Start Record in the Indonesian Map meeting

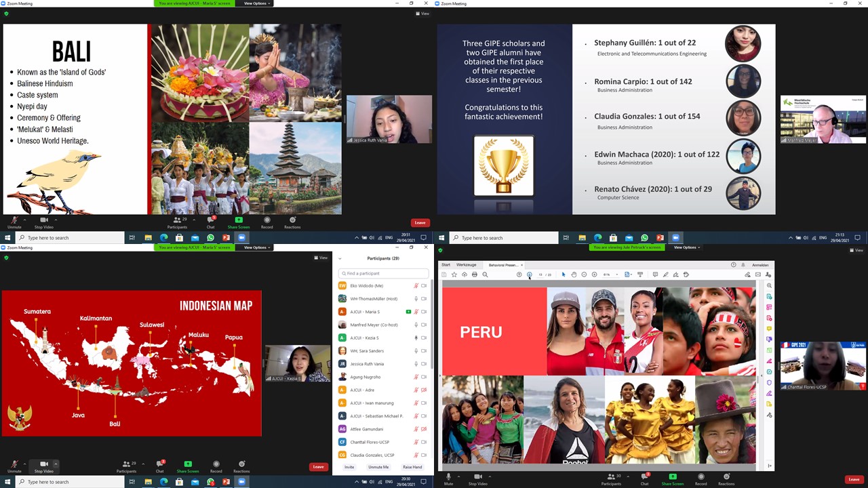(216, 466)
